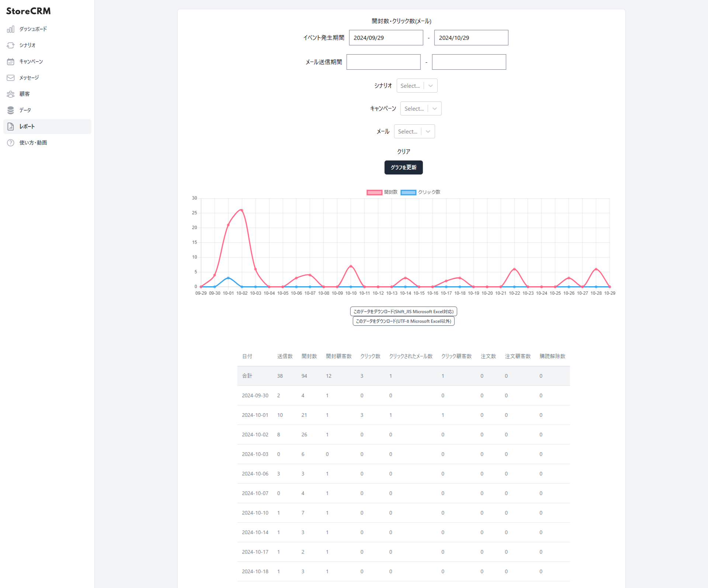Click the 送信数 column header
708x588 pixels.
click(285, 356)
